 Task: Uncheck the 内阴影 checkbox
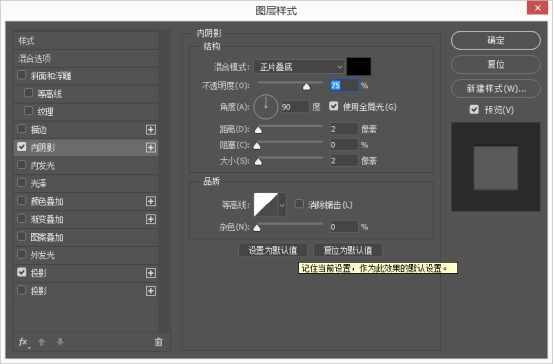point(22,147)
